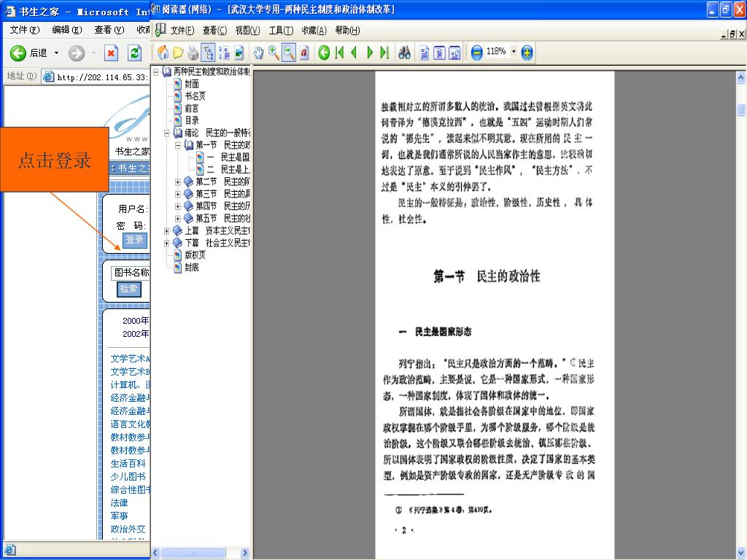
Task: Open the 生活百科 category link
Action: (x=128, y=463)
